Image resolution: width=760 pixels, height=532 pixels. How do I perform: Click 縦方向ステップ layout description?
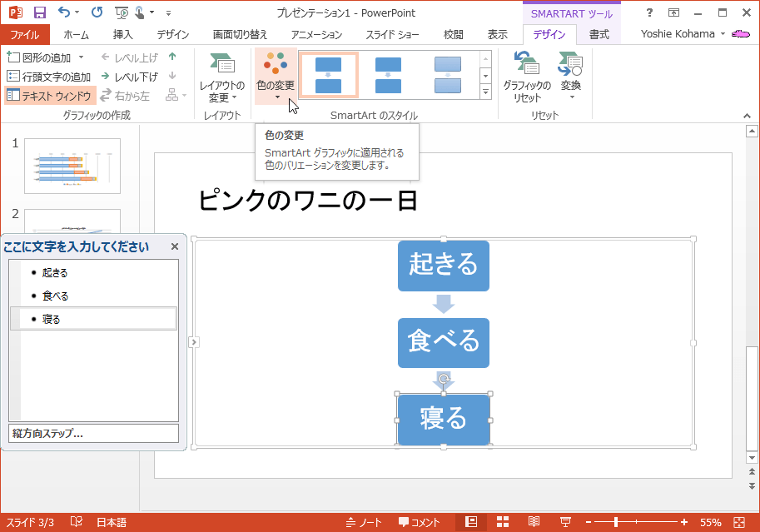click(93, 433)
